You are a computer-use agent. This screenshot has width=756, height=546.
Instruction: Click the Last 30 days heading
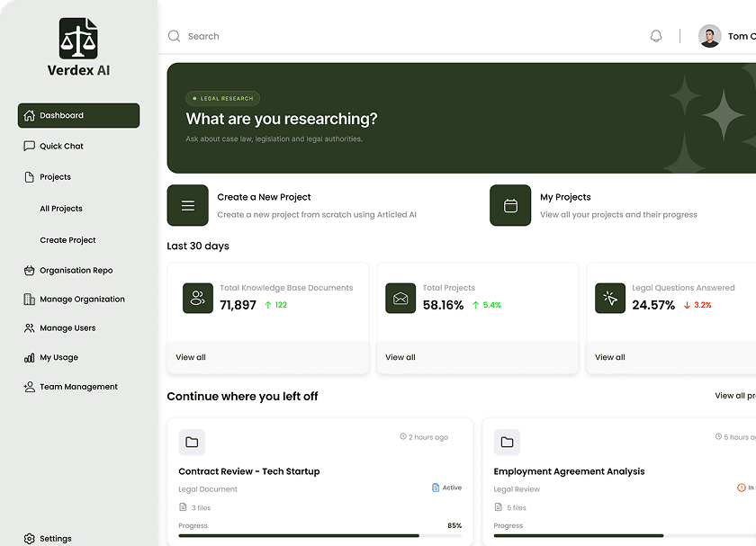click(198, 246)
